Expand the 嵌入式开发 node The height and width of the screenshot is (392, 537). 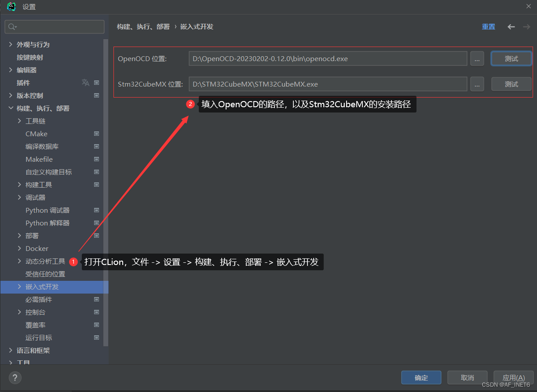[x=19, y=287]
